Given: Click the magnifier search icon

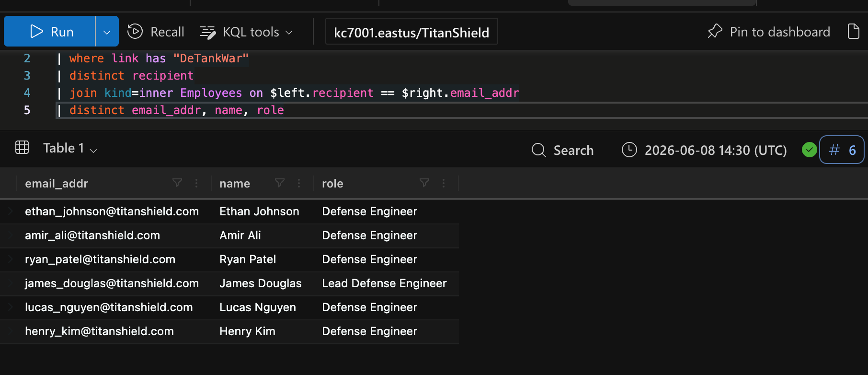Looking at the screenshot, I should point(539,150).
